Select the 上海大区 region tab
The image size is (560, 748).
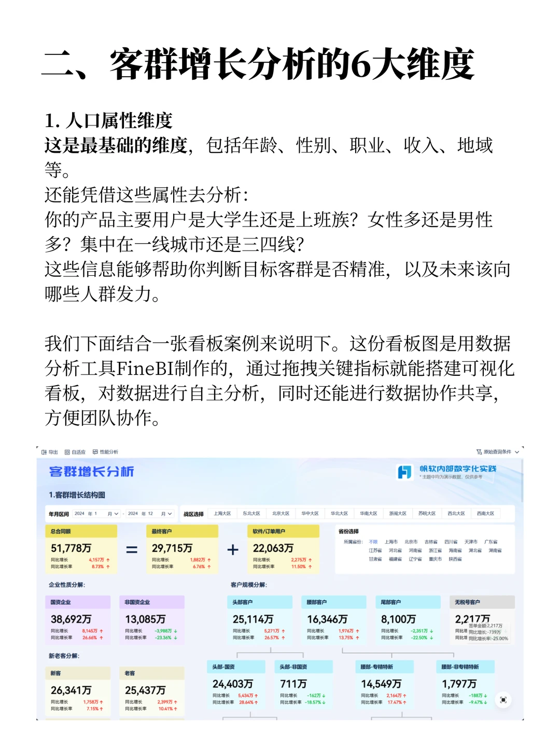(x=222, y=514)
